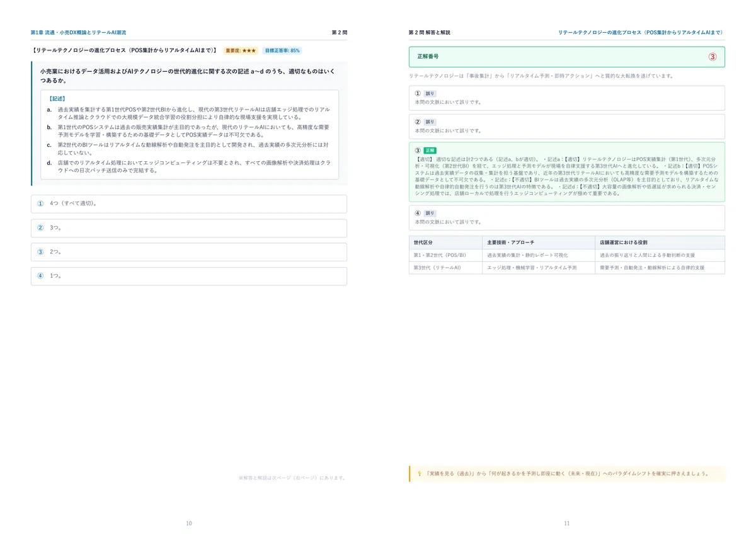Image resolution: width=756 pixels, height=534 pixels.
Task: Click the right-page header link リテールテクノロジーの進化プロセス
Action: [x=641, y=32]
